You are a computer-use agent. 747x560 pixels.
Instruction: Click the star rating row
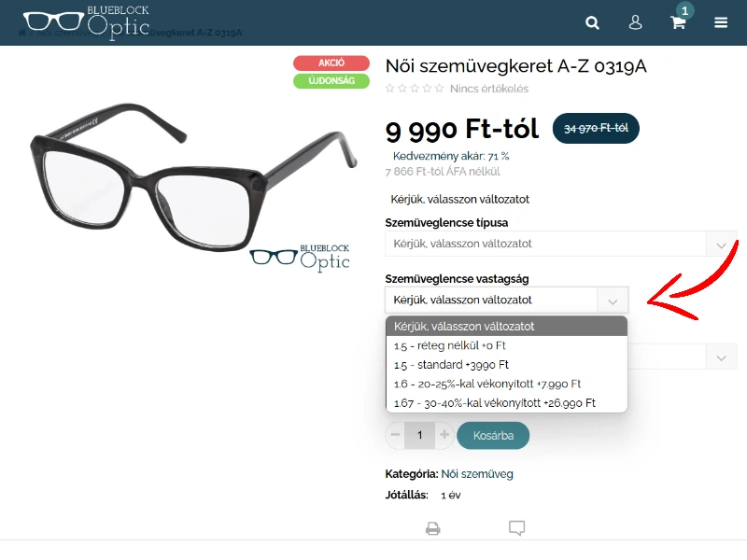(415, 88)
